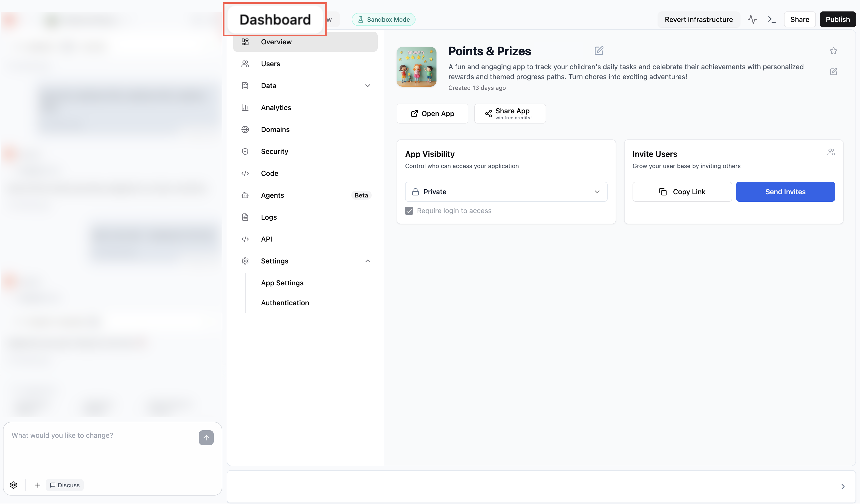
Task: Edit the Points & Prizes title via pencil icon
Action: 599,51
